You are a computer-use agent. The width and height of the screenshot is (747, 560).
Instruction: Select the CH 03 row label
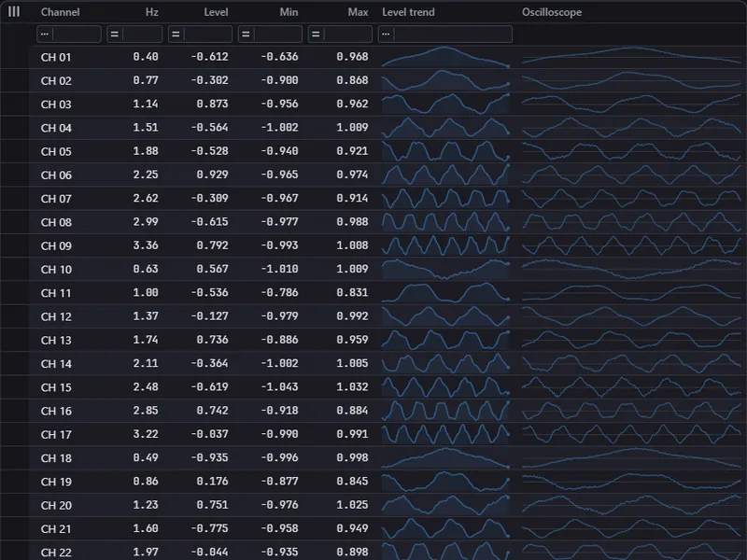[56, 105]
